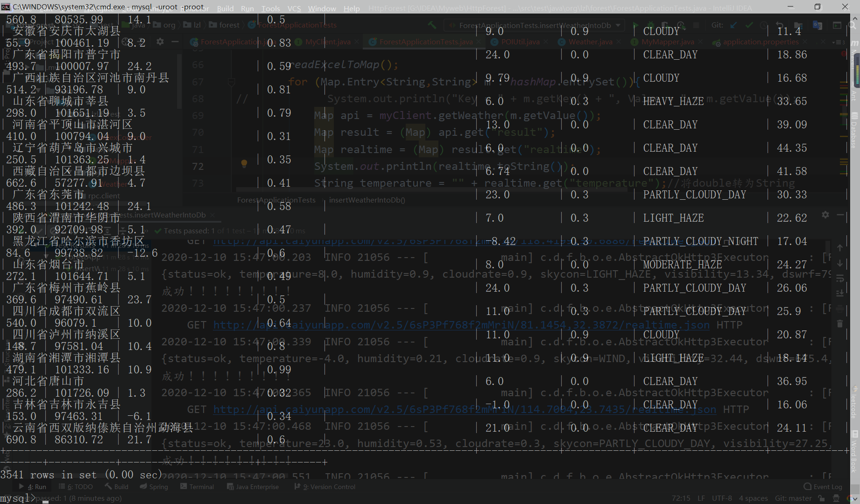The image size is (860, 504).
Task: Open the Database tool window
Action: (x=855, y=130)
